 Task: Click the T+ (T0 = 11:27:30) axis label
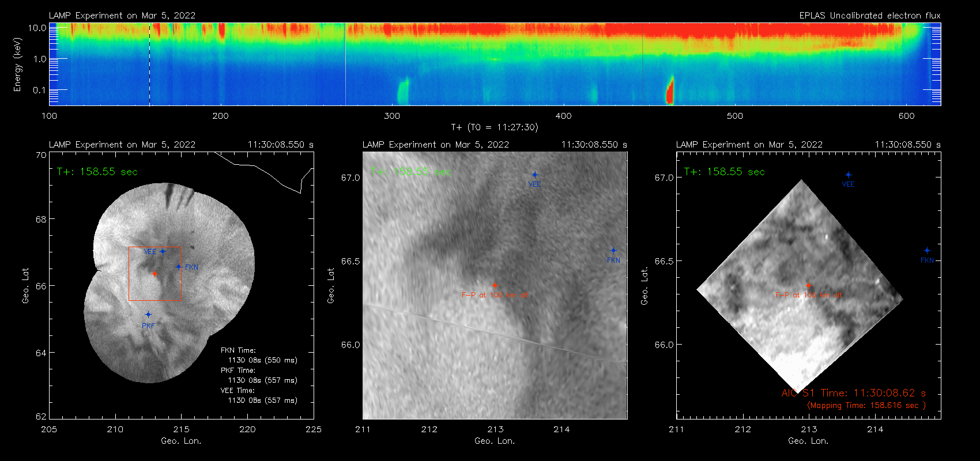(494, 127)
